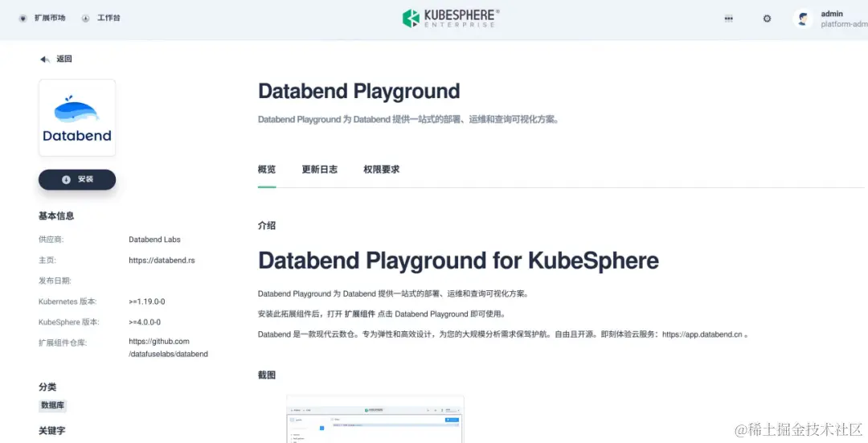This screenshot has height=443, width=868.
Task: Click the 扩展市场 icon in header
Action: pos(23,18)
